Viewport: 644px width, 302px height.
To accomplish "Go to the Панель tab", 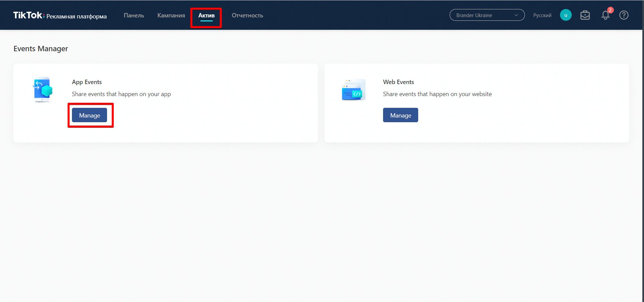I will click(134, 15).
